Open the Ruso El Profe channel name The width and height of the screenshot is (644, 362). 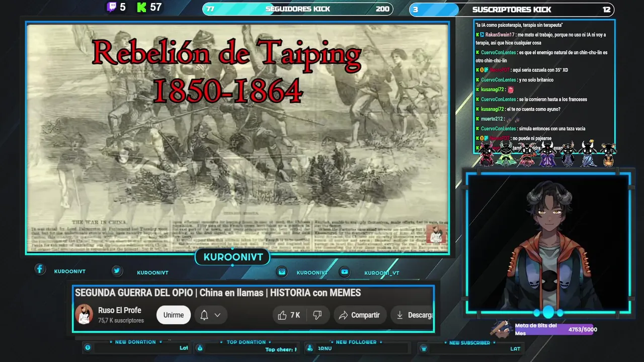tap(120, 310)
